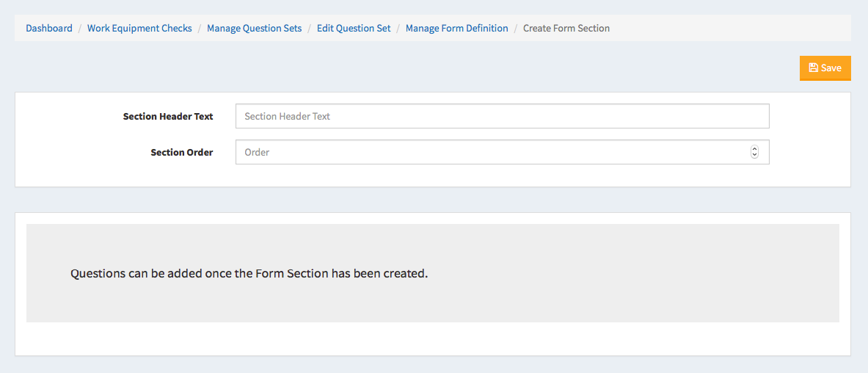The image size is (868, 373).
Task: Focus the Section Order number field
Action: (x=502, y=152)
